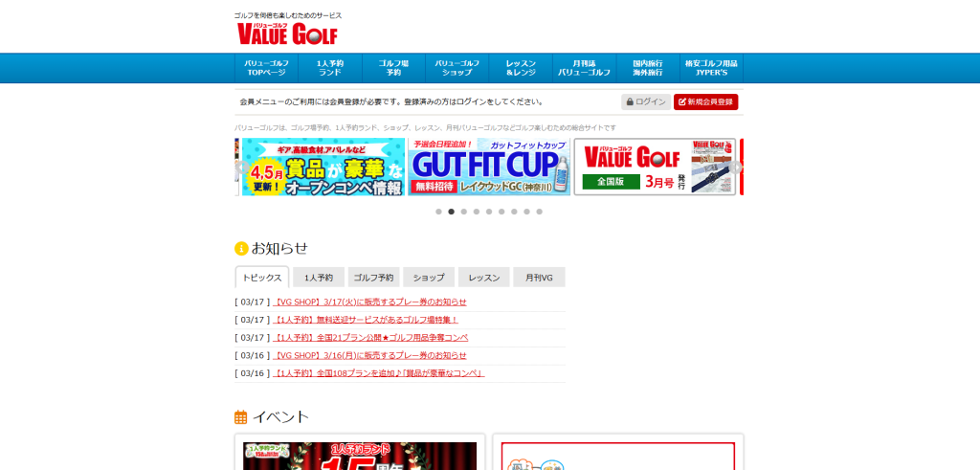
Task: Open the オープンコンペ情報 prize banner
Action: pos(323,167)
